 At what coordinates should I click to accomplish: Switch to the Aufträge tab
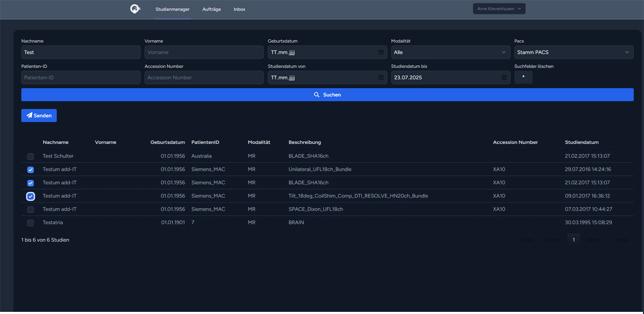click(x=211, y=9)
